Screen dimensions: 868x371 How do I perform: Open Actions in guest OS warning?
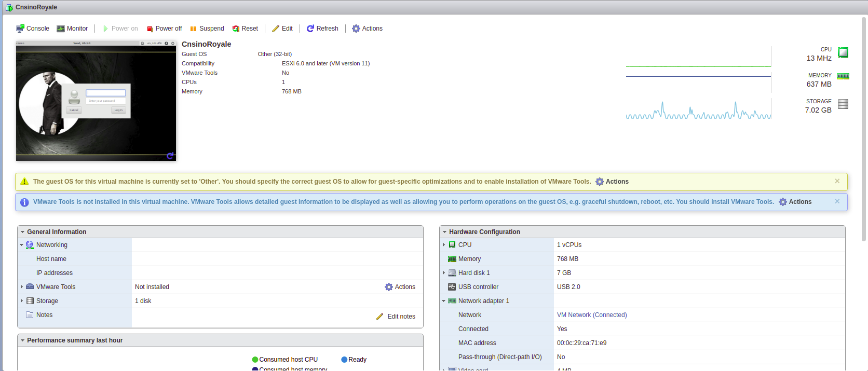pos(612,182)
